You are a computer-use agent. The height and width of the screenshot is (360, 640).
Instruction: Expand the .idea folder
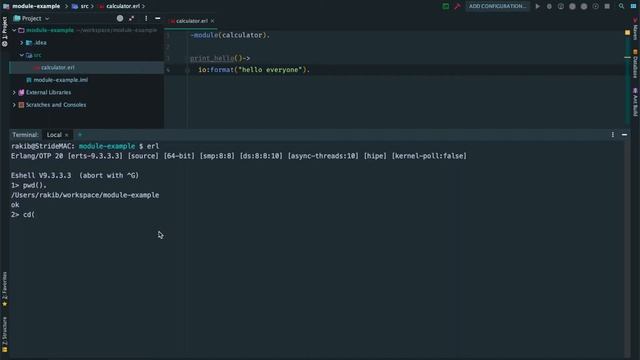22,42
